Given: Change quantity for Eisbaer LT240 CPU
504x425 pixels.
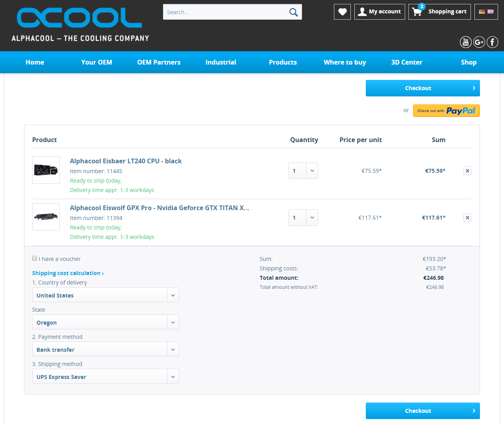Looking at the screenshot, I should [303, 171].
